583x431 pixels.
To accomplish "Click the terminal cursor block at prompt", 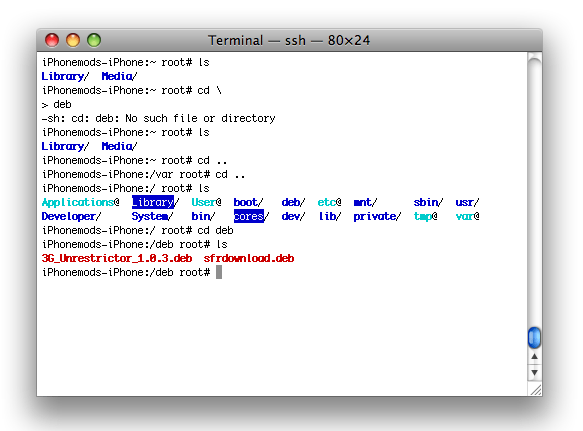I will coord(219,272).
